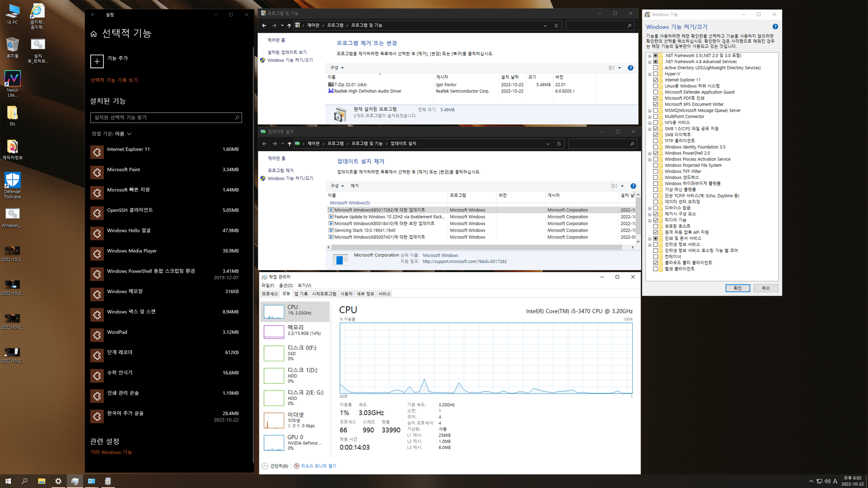Click the 확인 button in Windows 기능
Screen dimensions: 868x488
(x=738, y=288)
